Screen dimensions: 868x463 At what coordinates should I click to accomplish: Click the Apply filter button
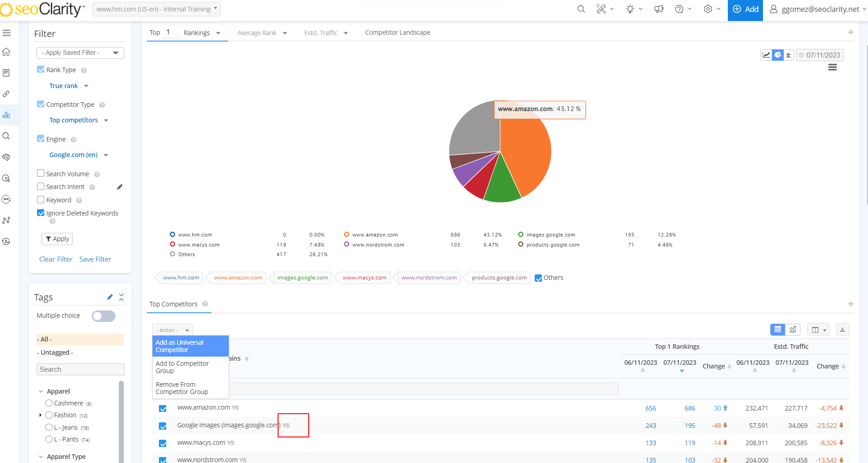click(x=57, y=239)
